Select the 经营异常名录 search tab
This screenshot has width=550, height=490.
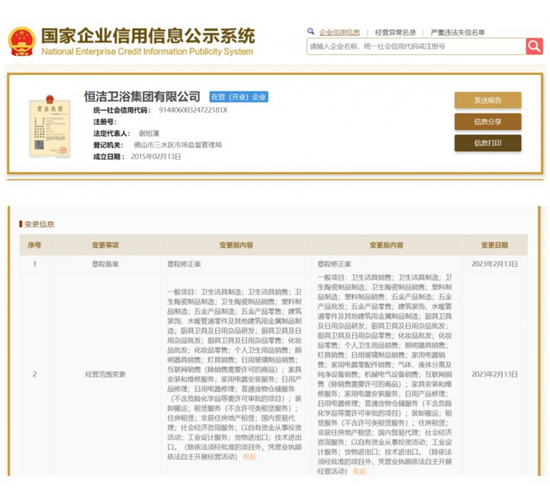pyautogui.click(x=395, y=32)
